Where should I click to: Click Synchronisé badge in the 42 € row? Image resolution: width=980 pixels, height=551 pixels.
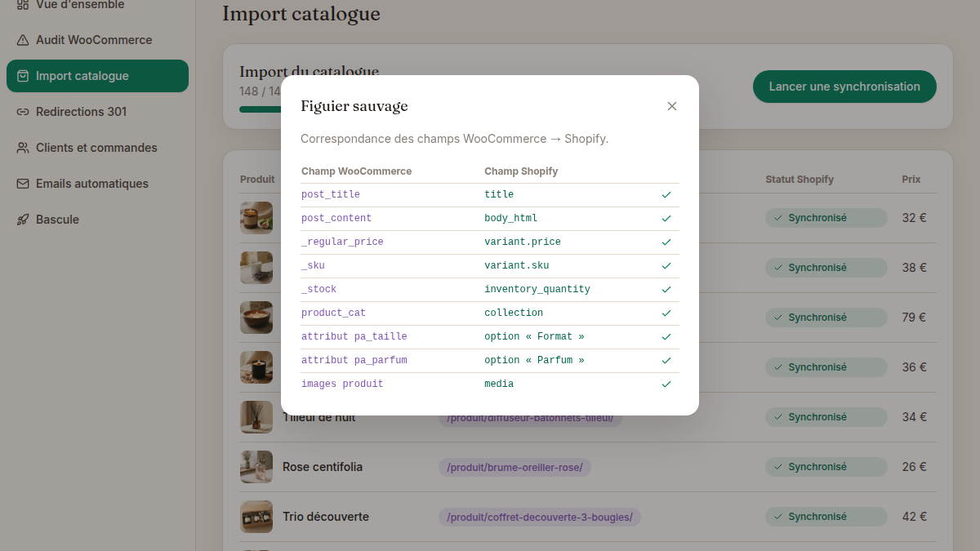826,517
